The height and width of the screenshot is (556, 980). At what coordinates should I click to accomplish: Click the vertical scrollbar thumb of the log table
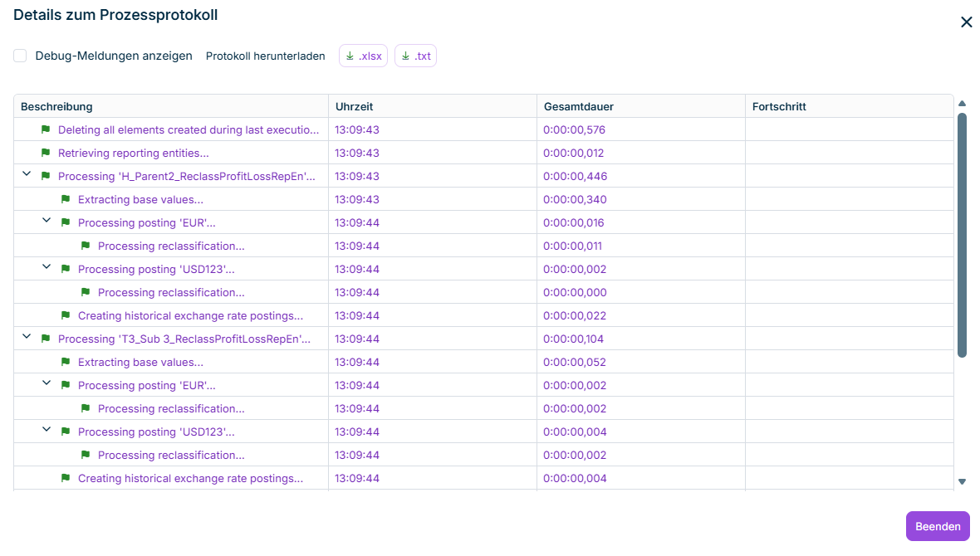[x=962, y=235]
